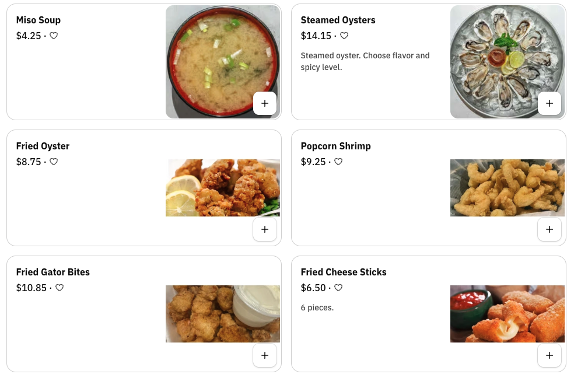
Task: Add Miso Soup to cart
Action: coord(265,103)
